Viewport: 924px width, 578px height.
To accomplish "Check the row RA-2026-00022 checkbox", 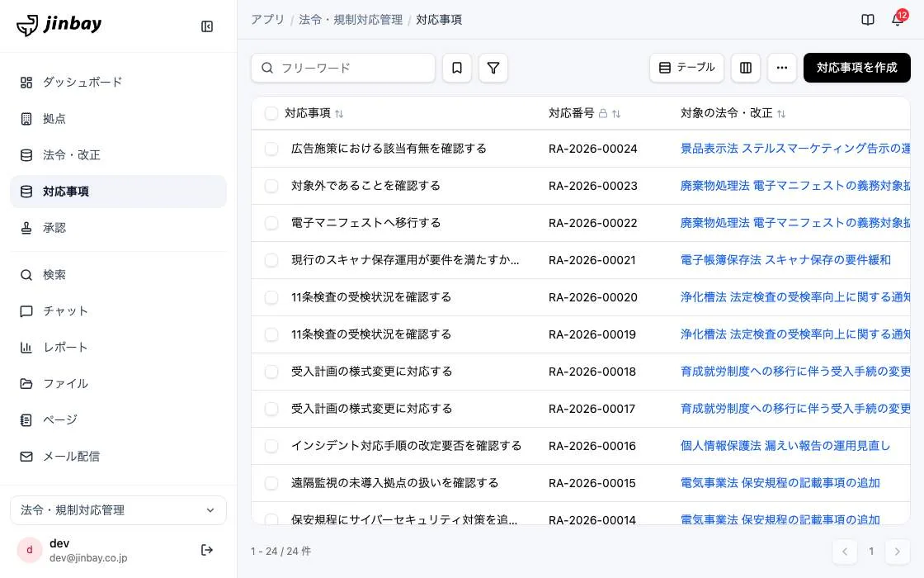I will (271, 223).
